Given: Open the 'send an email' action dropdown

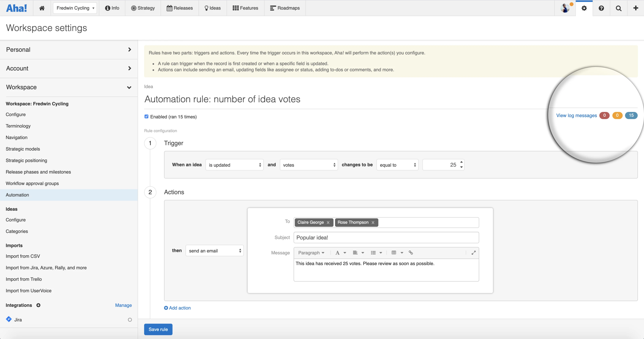Looking at the screenshot, I should [x=215, y=251].
